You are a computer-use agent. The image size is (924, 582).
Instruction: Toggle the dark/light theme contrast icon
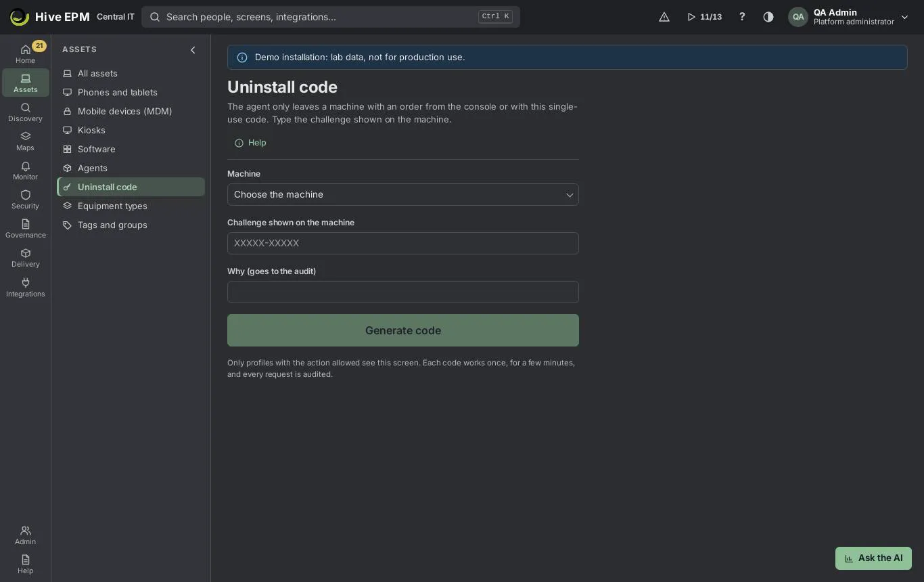click(x=768, y=17)
